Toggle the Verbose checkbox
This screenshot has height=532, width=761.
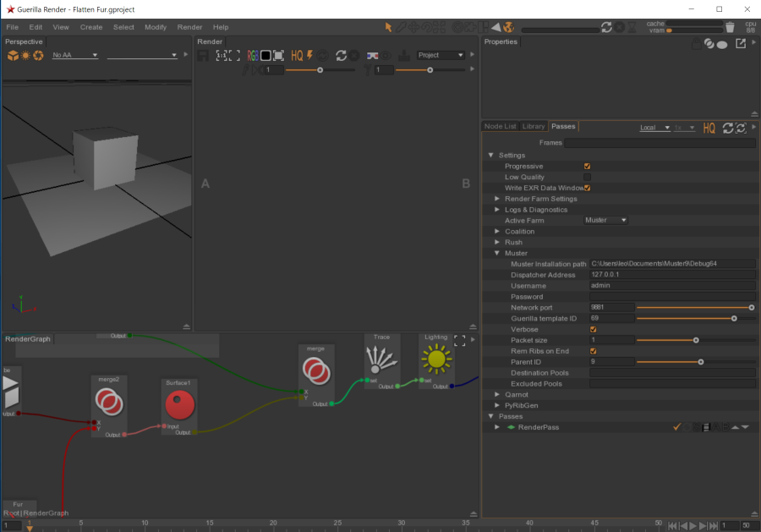(x=594, y=329)
